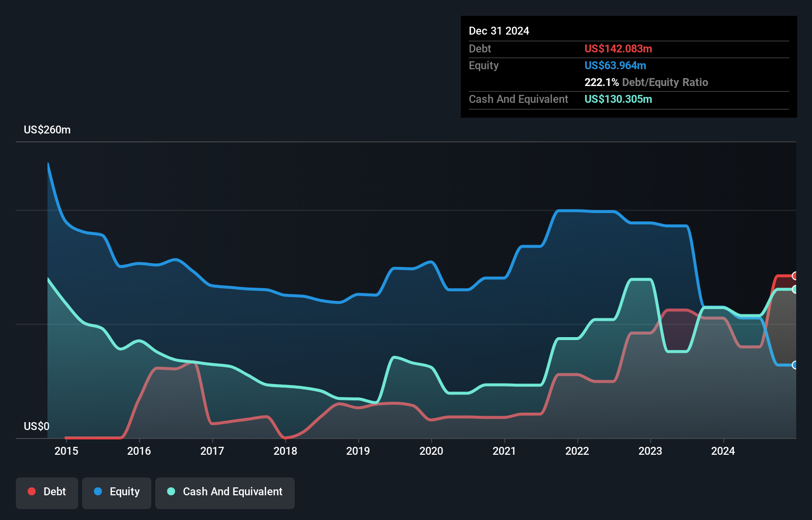Viewport: 812px width, 520px height.
Task: Select the 2016 x-axis label
Action: pos(139,451)
